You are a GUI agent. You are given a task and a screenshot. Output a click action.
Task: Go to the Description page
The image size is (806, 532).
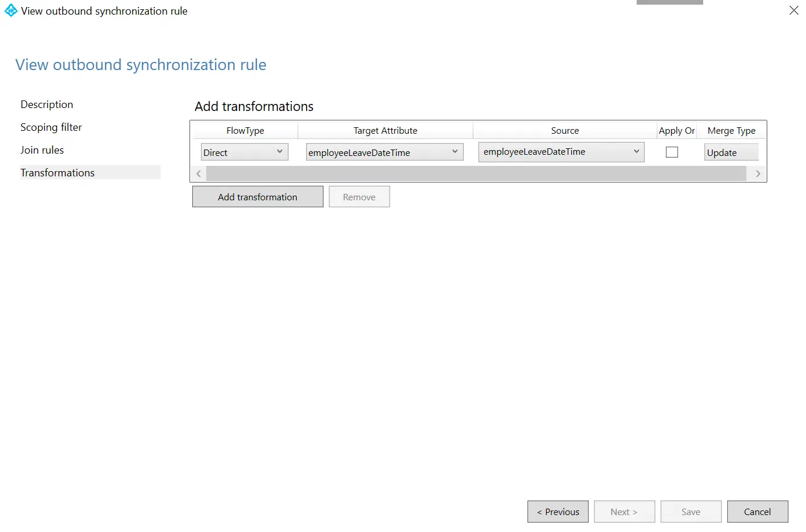(47, 105)
